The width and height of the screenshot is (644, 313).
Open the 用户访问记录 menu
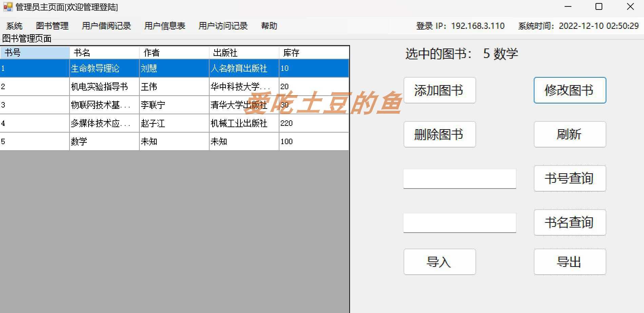click(222, 26)
